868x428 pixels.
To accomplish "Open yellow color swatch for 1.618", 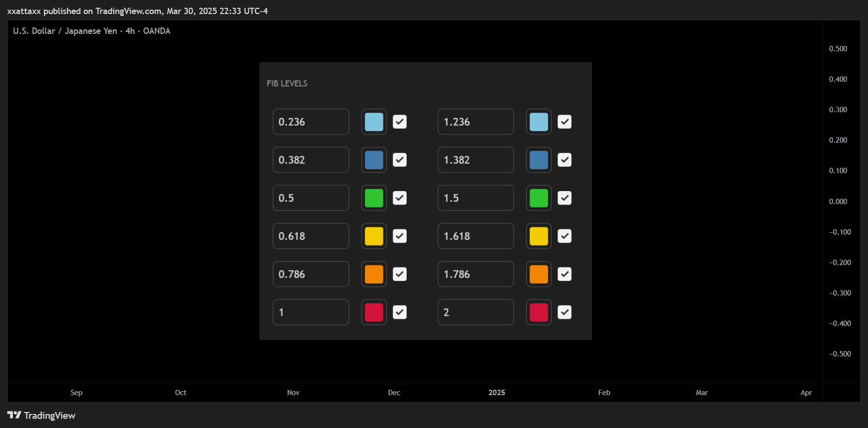I will coord(539,236).
